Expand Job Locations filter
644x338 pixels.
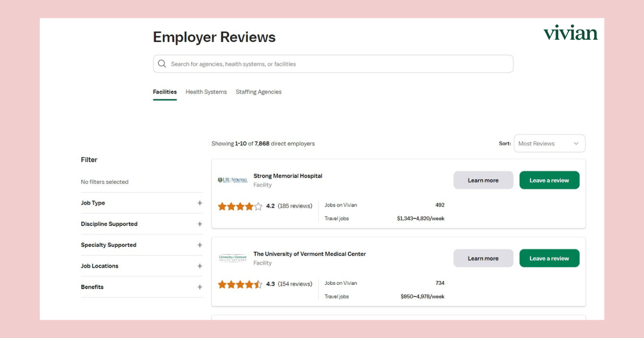pos(200,266)
